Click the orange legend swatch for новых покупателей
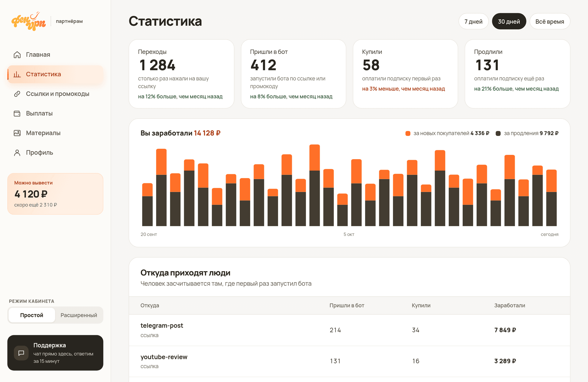This screenshot has width=588, height=382. (x=408, y=133)
